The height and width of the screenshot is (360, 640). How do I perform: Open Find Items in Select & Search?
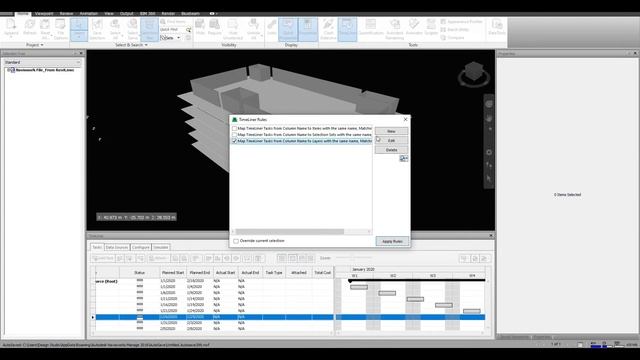coord(173,22)
